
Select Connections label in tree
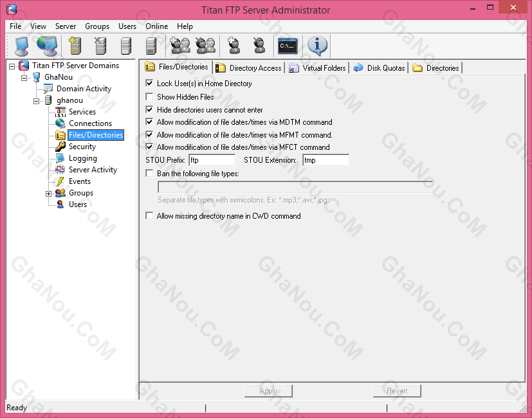(x=90, y=123)
